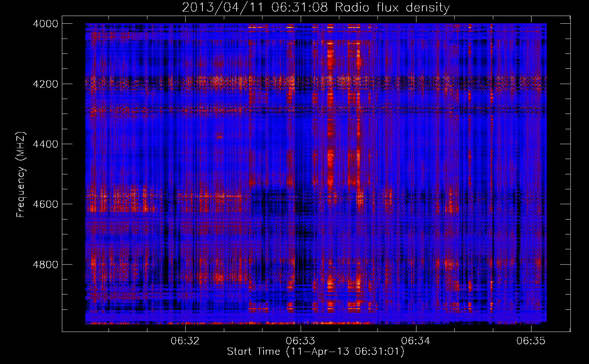The image size is (589, 364).
Task: Click the 06:34 time tick label
Action: [x=415, y=341]
